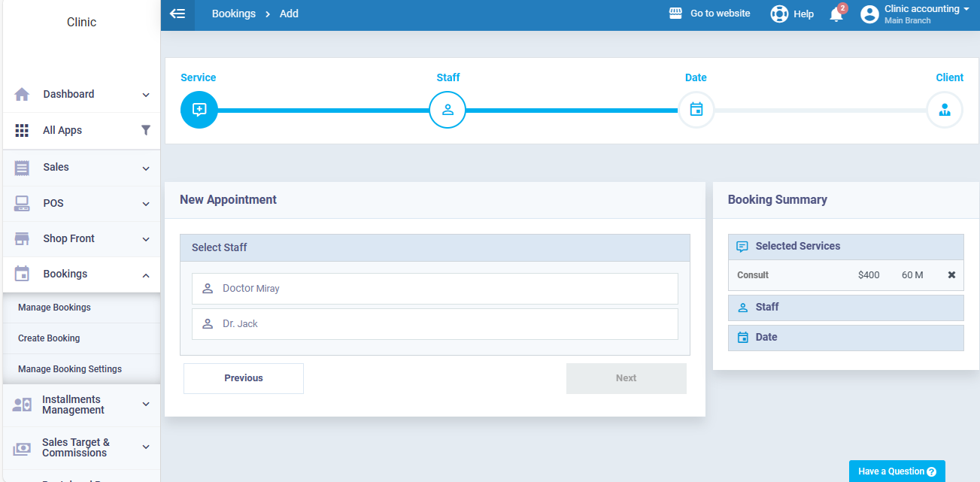Collapse sidebar with the back-arrow menu icon
Image resolution: width=980 pixels, height=482 pixels.
click(x=177, y=14)
